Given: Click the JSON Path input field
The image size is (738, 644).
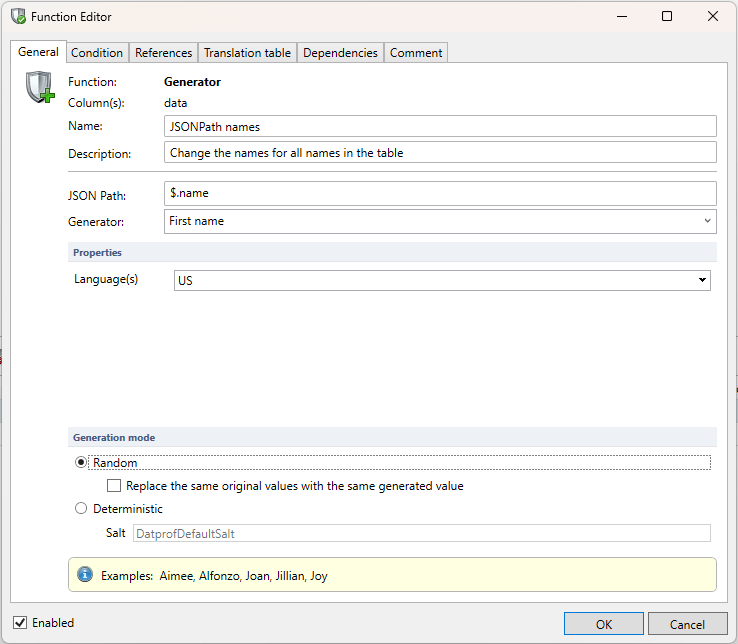Looking at the screenshot, I should 440,193.
